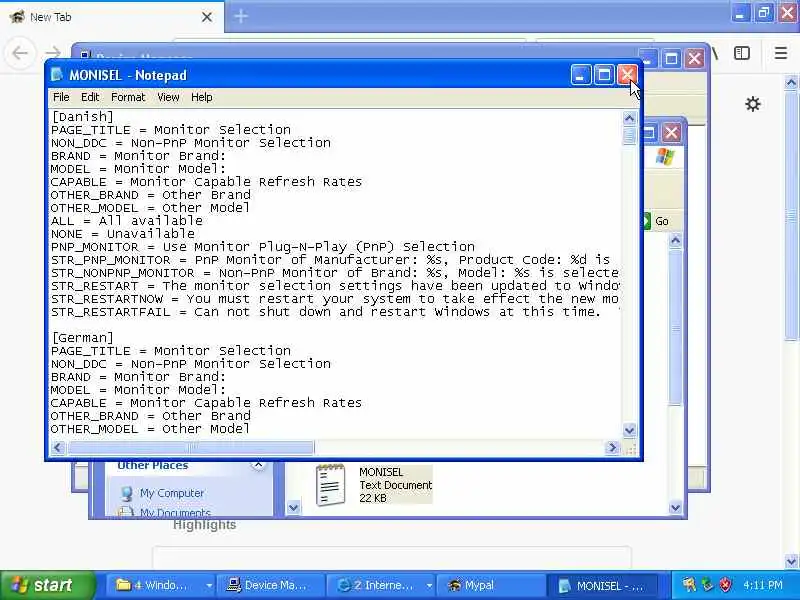
Task: Click browser page scrollbar down arrow
Action: click(x=791, y=562)
